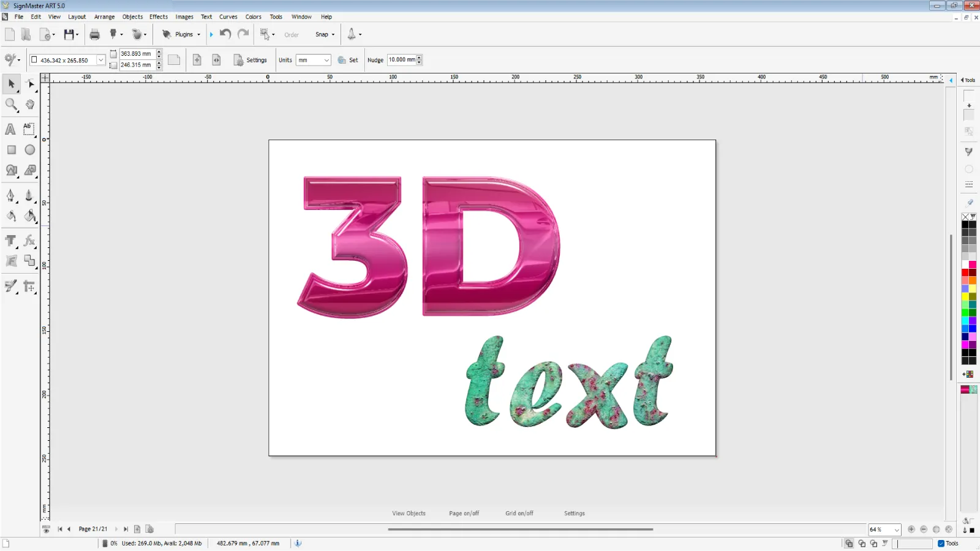The width and height of the screenshot is (980, 551).
Task: Expand the selection mode dropdown arrow
Action: coord(273,35)
